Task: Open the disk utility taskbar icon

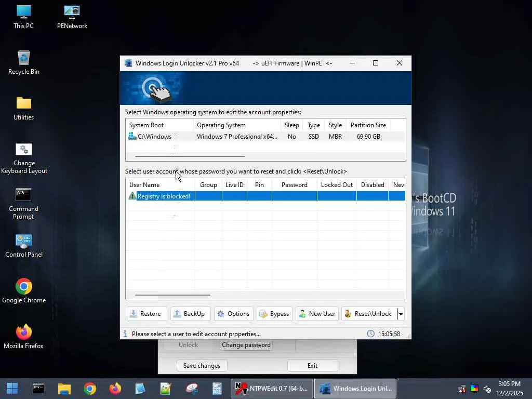Action: coord(192,389)
